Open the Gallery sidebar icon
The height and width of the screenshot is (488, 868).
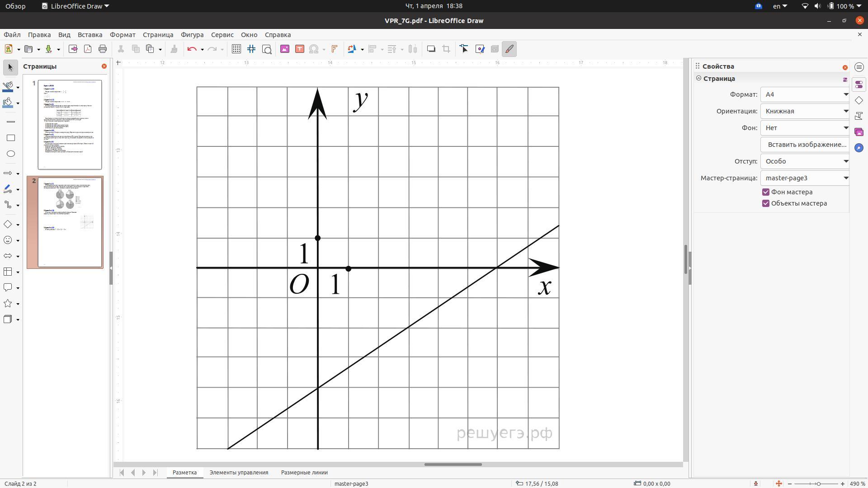859,132
